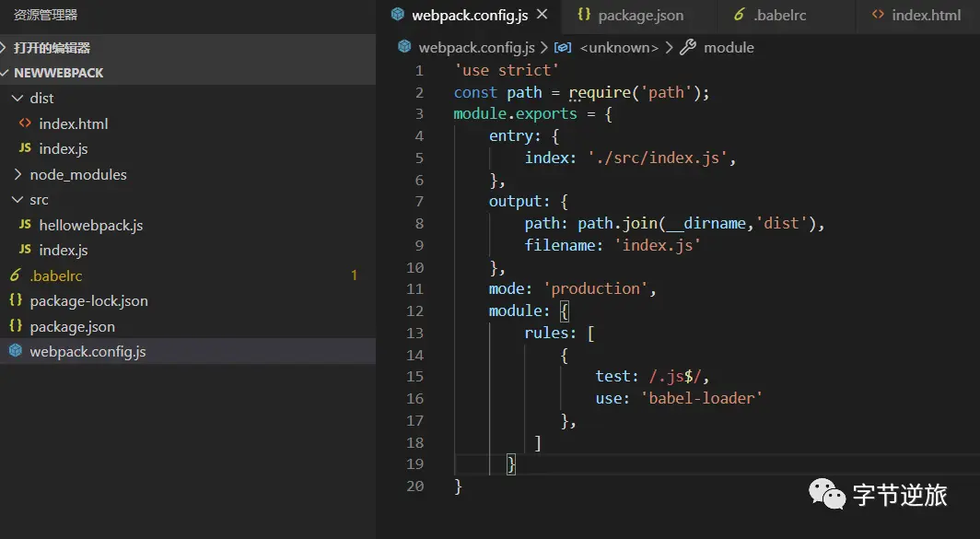The image size is (980, 539).
Task: Click the /.js$/ regex on line 15
Action: pos(675,377)
